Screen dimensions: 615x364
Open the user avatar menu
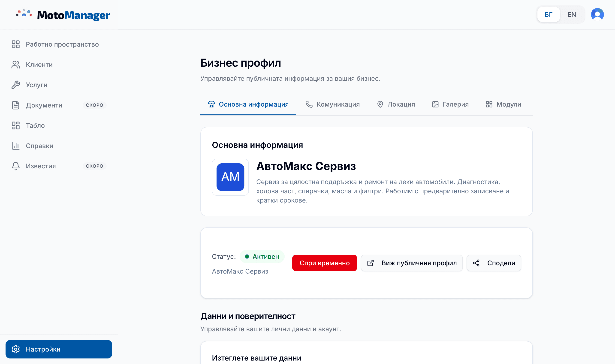(x=597, y=15)
